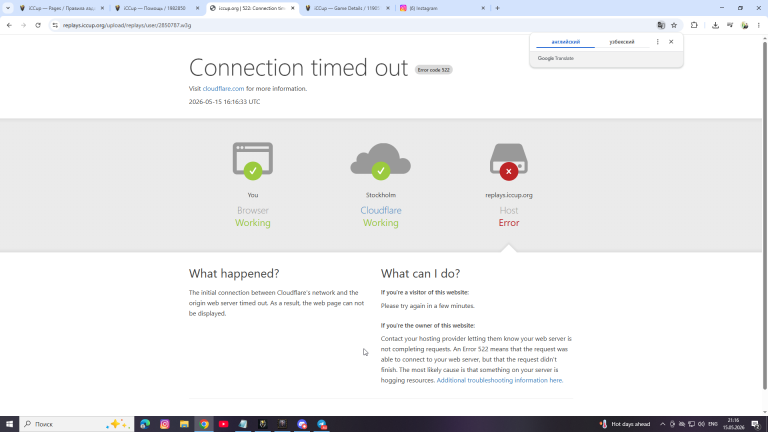The height and width of the screenshot is (432, 768).
Task: Switch the ENG input language
Action: [x=713, y=424]
